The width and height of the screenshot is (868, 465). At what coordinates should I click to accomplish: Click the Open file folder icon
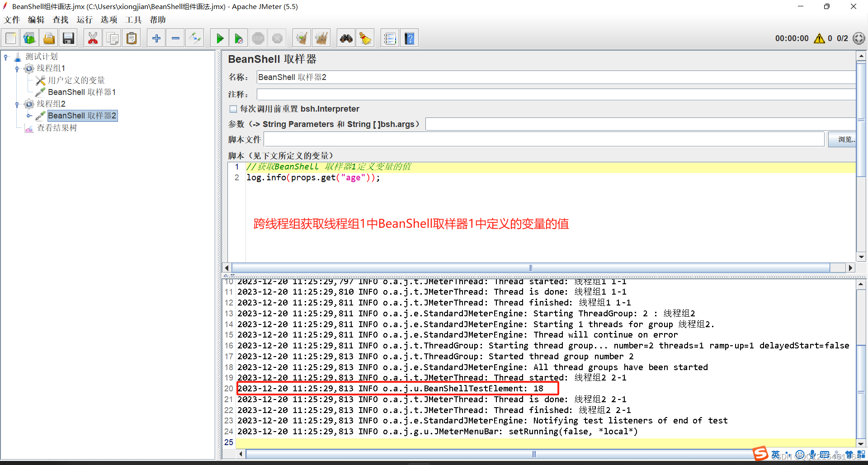coord(49,38)
